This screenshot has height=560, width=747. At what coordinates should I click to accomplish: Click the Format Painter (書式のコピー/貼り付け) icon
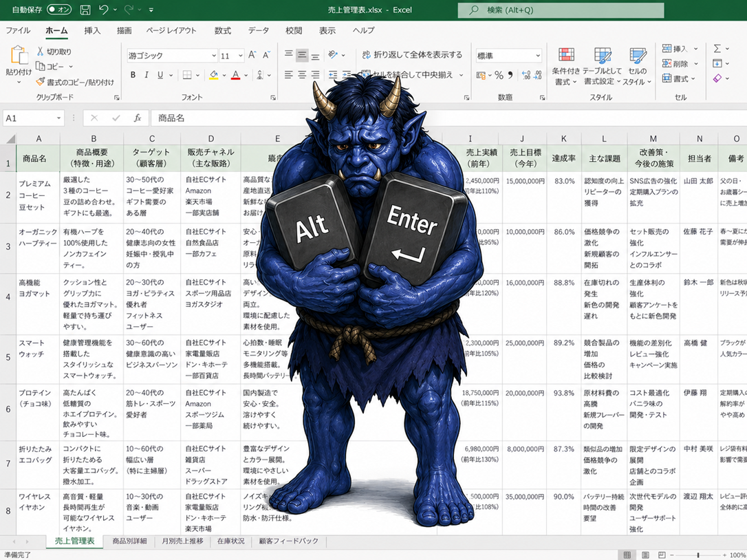point(40,82)
